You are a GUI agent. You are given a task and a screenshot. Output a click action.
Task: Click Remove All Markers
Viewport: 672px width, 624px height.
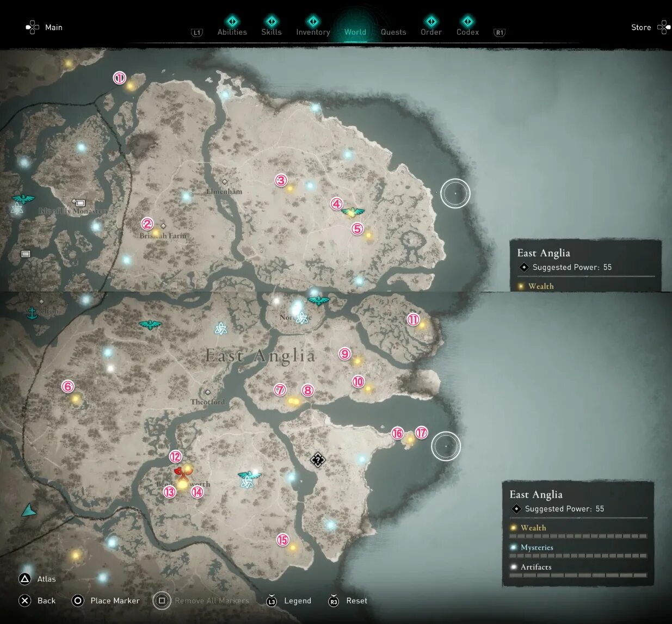click(201, 601)
